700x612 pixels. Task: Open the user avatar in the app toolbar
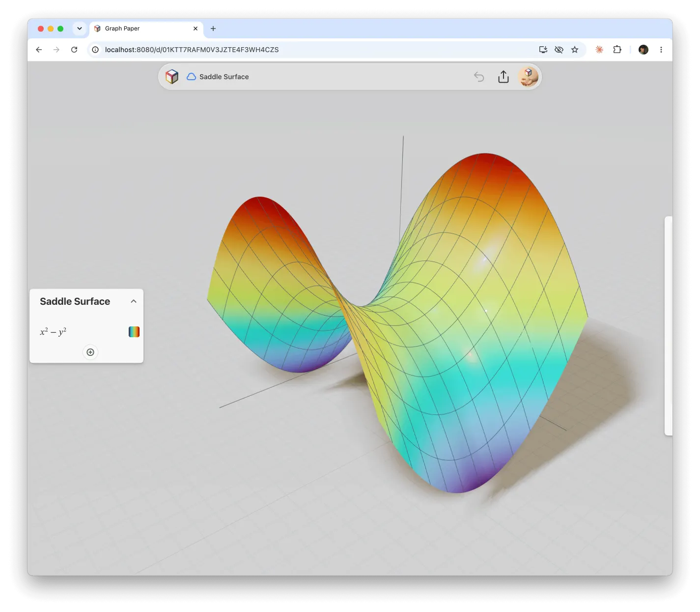[x=529, y=77]
